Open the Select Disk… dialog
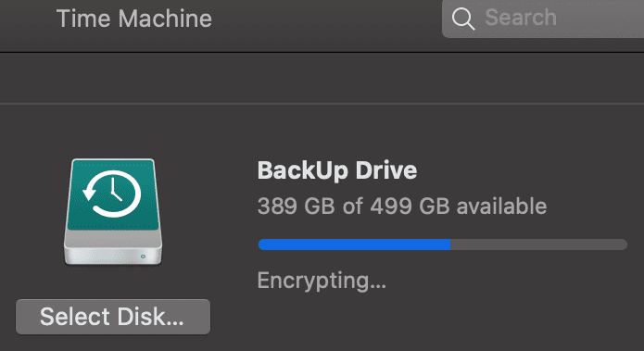Viewport: 644px width, 351px height. coord(113,317)
